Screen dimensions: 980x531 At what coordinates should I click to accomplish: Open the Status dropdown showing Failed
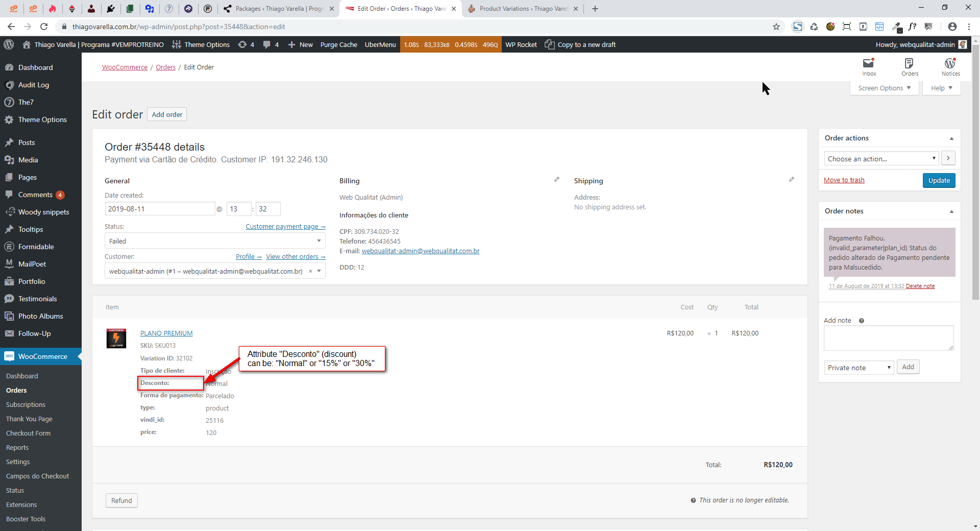click(x=215, y=241)
